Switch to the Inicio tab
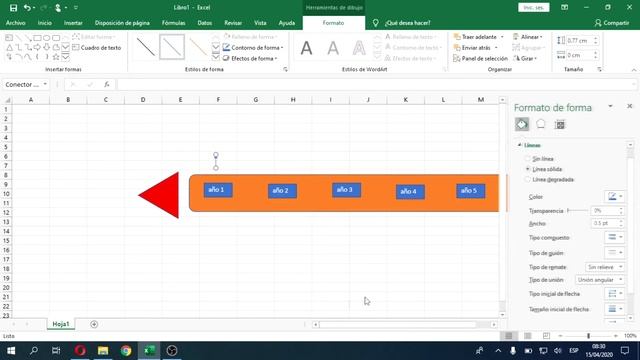The image size is (640, 360). [44, 23]
